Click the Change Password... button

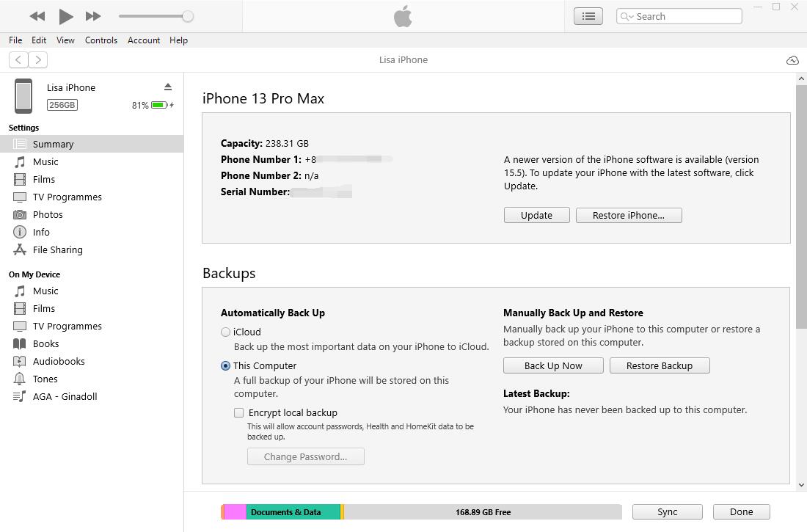click(306, 457)
